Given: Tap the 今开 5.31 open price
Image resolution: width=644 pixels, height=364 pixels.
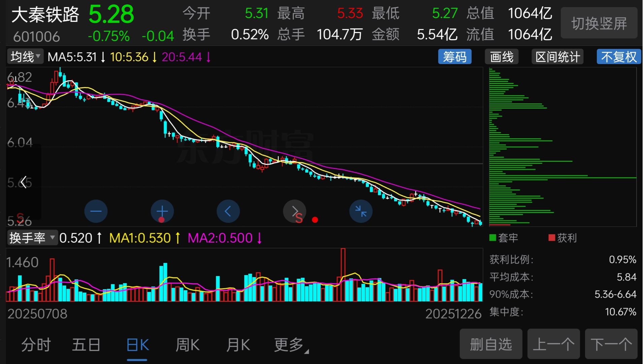Looking at the screenshot, I should pos(257,13).
